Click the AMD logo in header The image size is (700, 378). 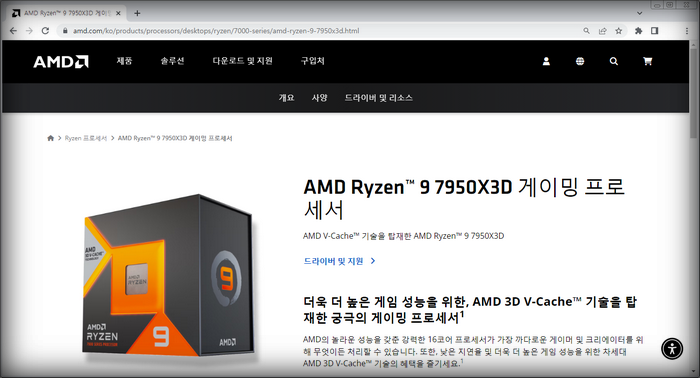61,62
